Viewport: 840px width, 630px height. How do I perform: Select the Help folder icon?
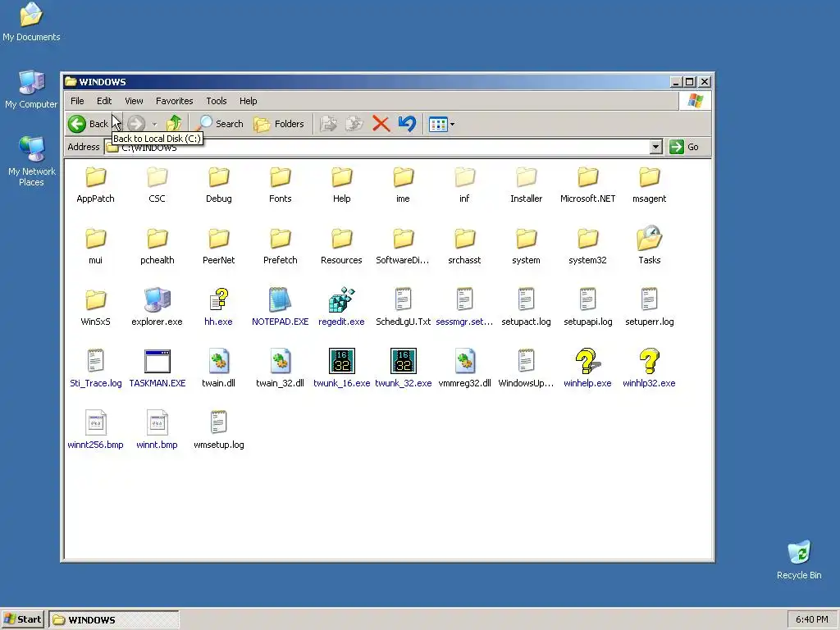[342, 177]
